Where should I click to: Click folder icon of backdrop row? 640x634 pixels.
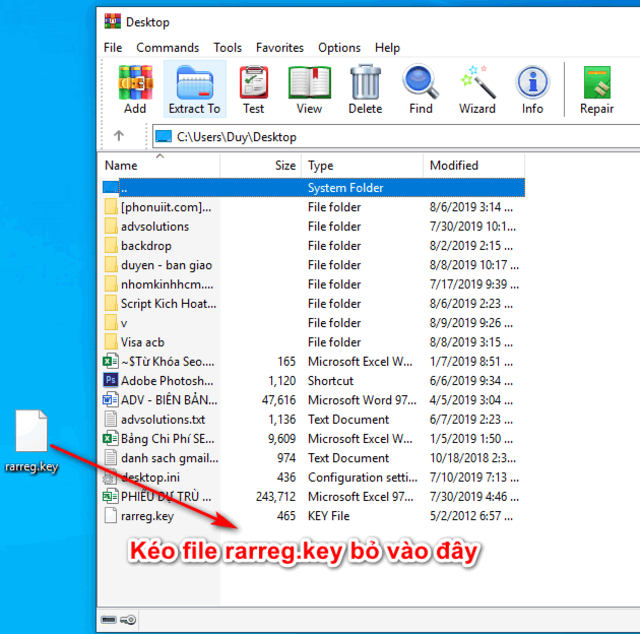pyautogui.click(x=111, y=246)
